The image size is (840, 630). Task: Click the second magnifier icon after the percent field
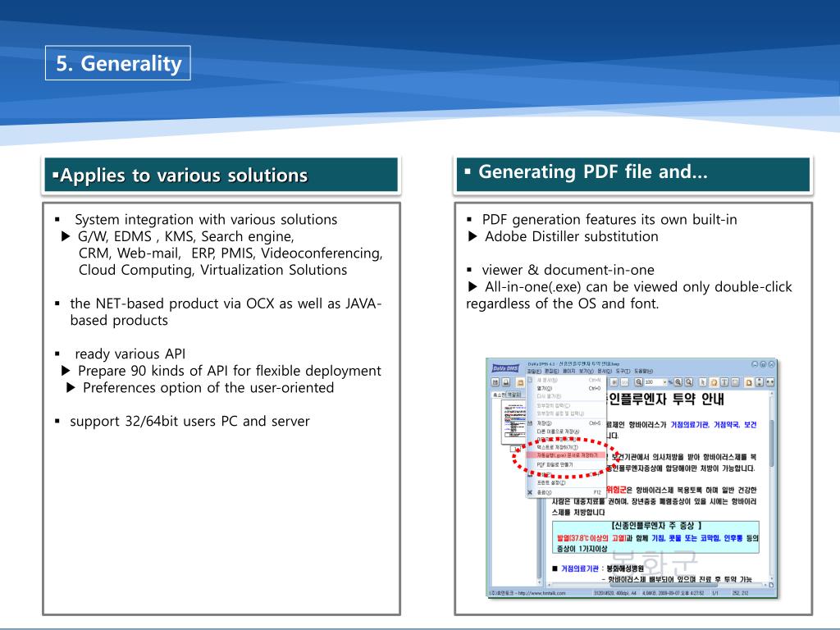[x=688, y=382]
